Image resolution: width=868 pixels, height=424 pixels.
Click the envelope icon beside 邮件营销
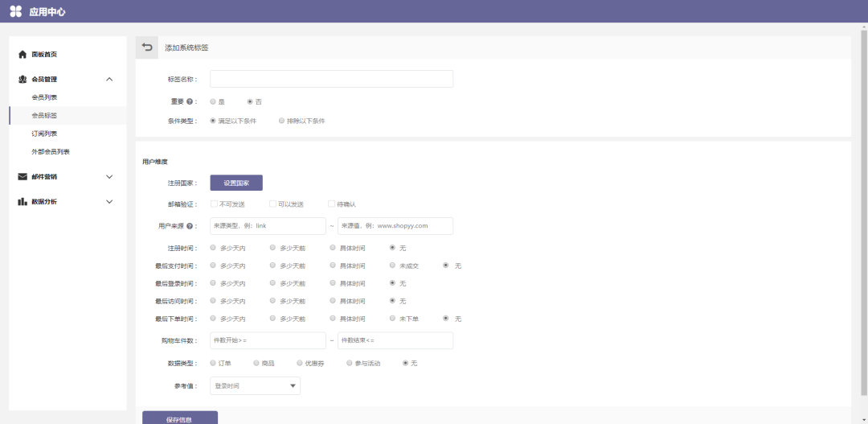tap(23, 177)
